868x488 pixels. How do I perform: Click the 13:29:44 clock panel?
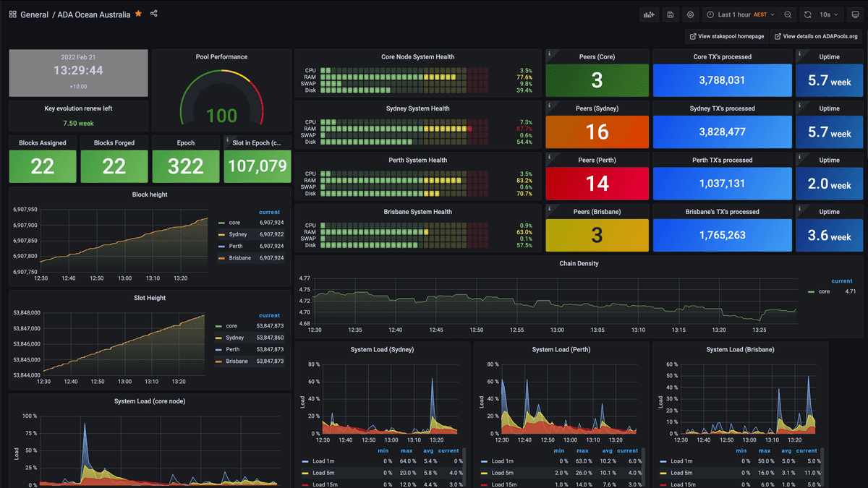tap(78, 73)
